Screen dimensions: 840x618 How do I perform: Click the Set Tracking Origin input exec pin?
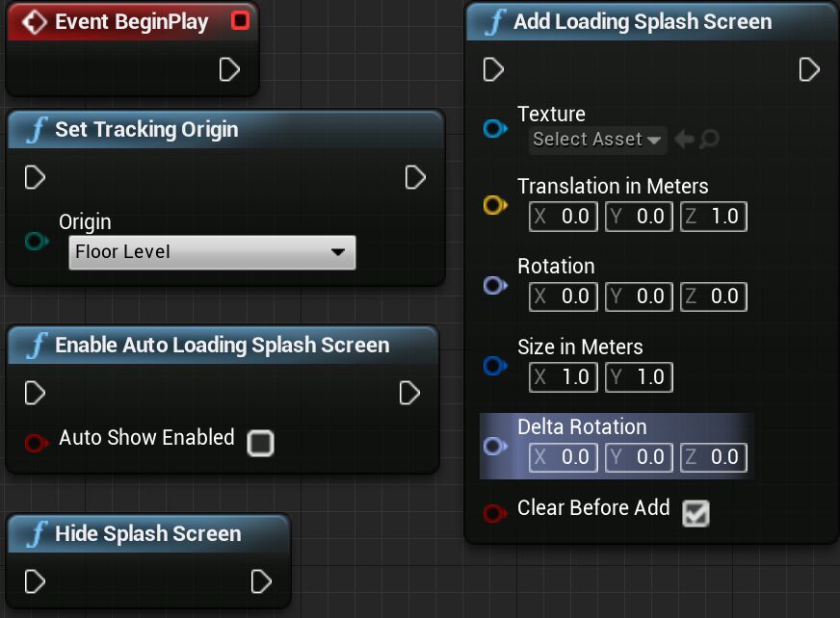point(35,177)
